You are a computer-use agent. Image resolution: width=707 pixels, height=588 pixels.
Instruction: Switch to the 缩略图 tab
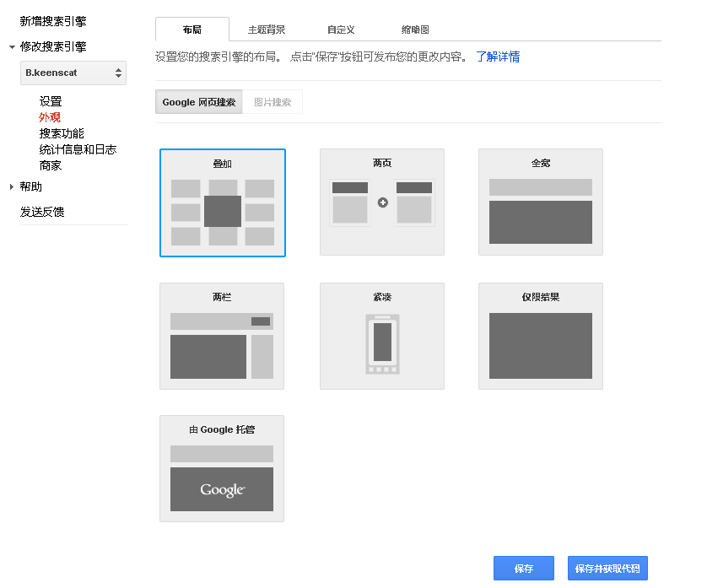pos(415,29)
